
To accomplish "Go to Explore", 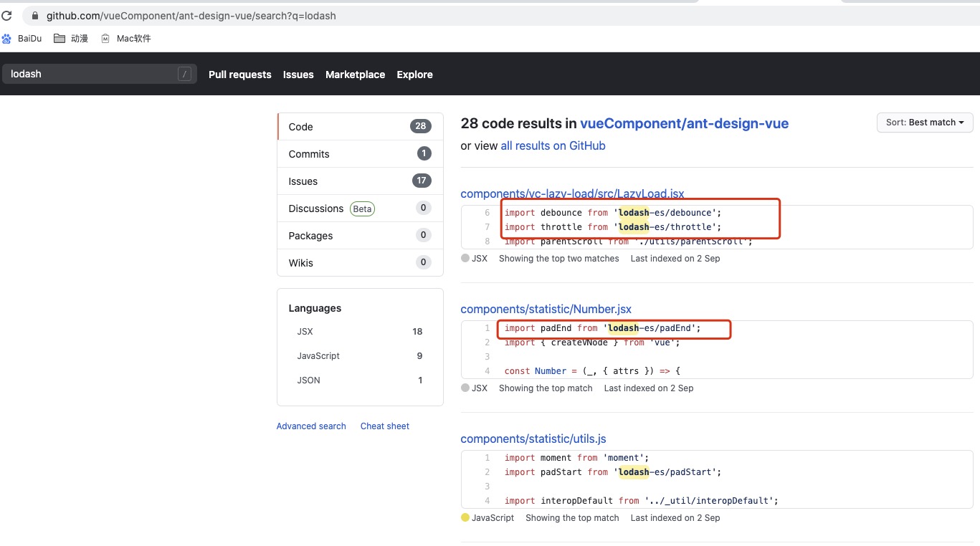I will [414, 75].
